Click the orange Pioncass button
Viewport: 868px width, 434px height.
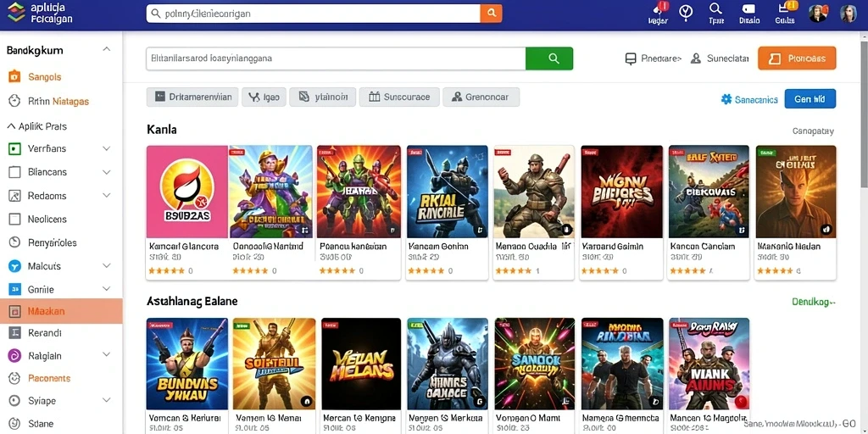(x=797, y=58)
